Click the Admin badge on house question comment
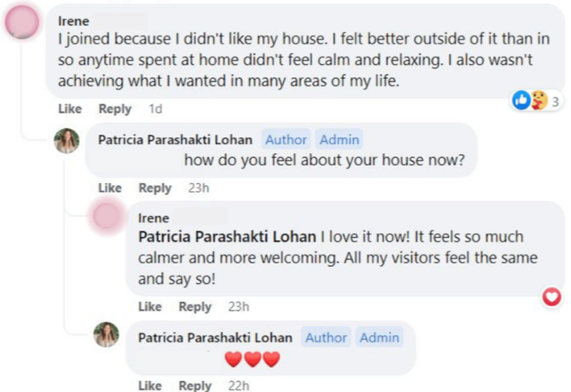 (339, 139)
